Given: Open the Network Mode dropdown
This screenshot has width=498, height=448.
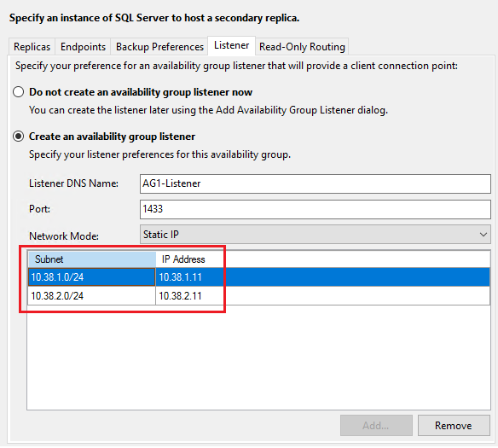Looking at the screenshot, I should pyautogui.click(x=315, y=235).
